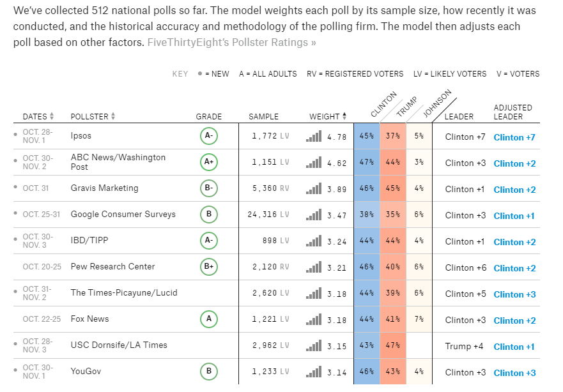Click the A grade badge for Fox News
Viewport: 563px width, 392px height.
pyautogui.click(x=209, y=319)
